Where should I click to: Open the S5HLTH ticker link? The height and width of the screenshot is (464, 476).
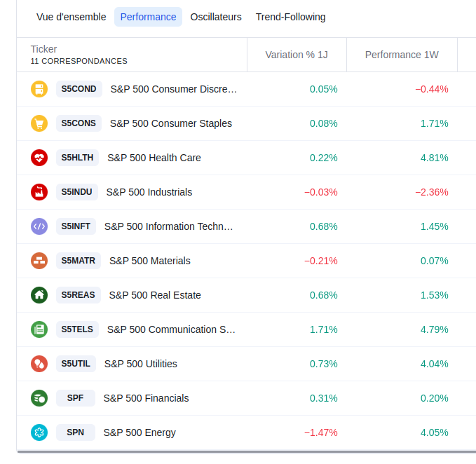[77, 158]
